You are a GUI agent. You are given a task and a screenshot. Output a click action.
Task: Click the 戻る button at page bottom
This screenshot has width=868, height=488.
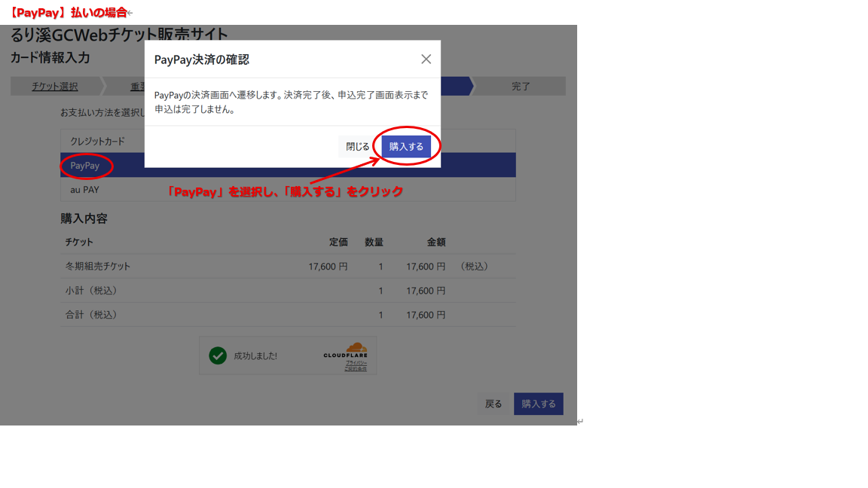494,404
